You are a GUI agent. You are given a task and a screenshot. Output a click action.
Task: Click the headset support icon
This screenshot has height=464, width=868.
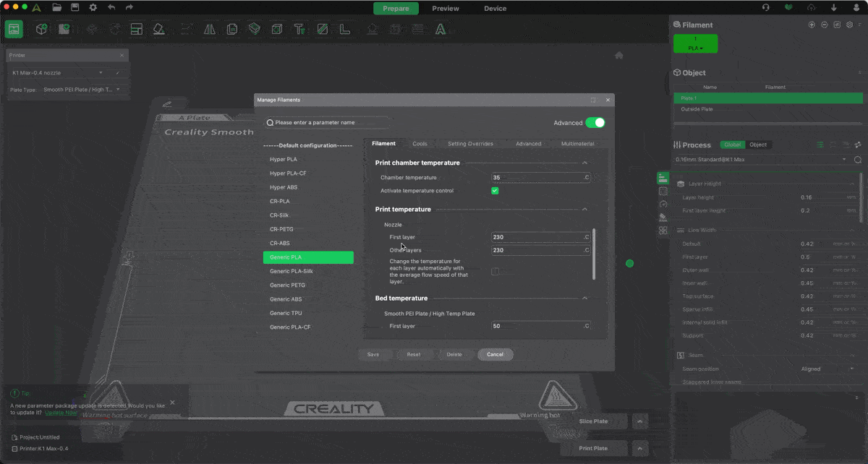(766, 8)
